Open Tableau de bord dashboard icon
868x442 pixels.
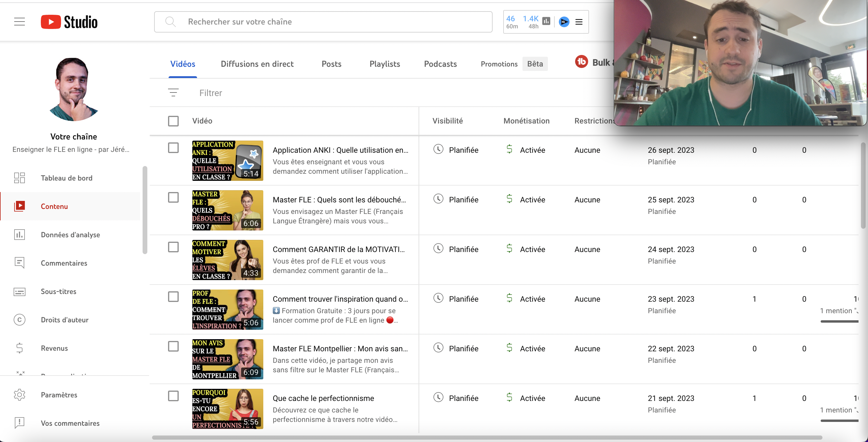coord(20,178)
